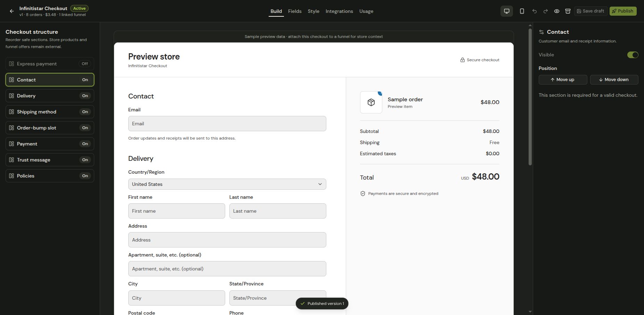Click into the Address field
The width and height of the screenshot is (644, 315).
tap(227, 240)
